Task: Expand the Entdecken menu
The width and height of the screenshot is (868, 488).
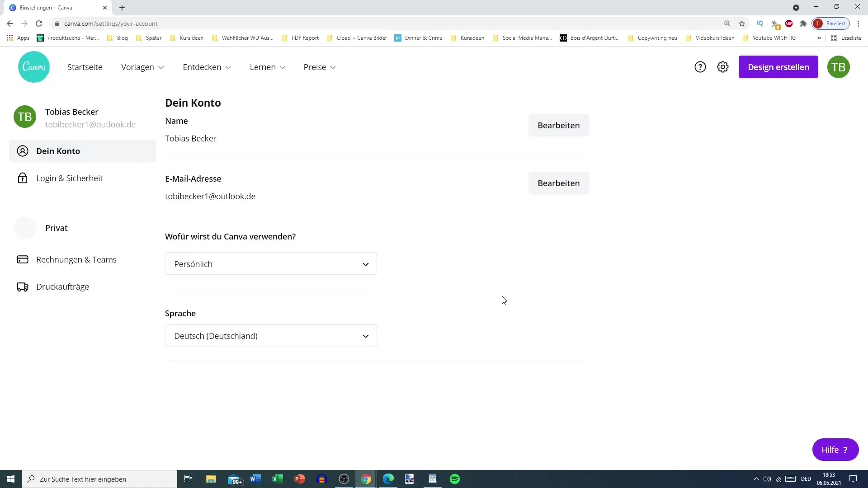Action: point(207,67)
